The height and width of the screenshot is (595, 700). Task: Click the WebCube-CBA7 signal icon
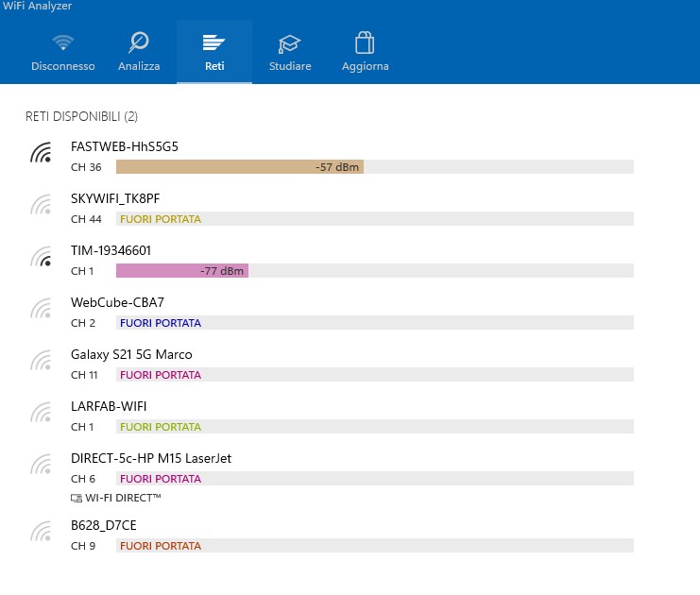tap(41, 309)
